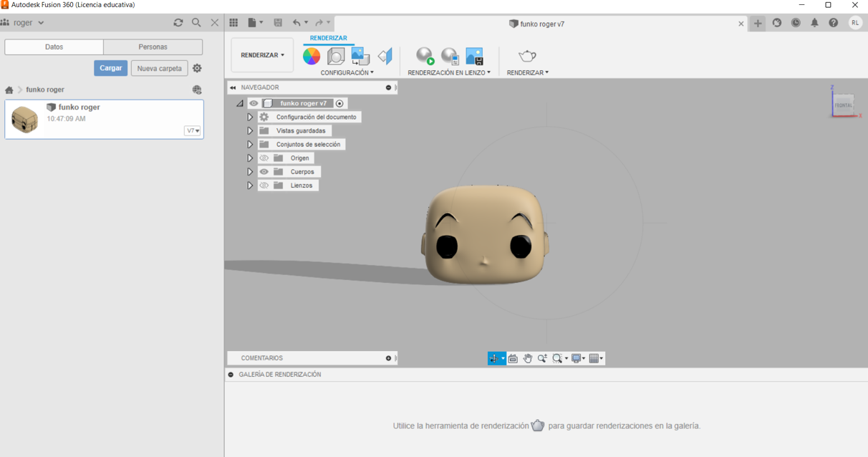The image size is (868, 457).
Task: Open the V7 version dropdown
Action: (x=193, y=131)
